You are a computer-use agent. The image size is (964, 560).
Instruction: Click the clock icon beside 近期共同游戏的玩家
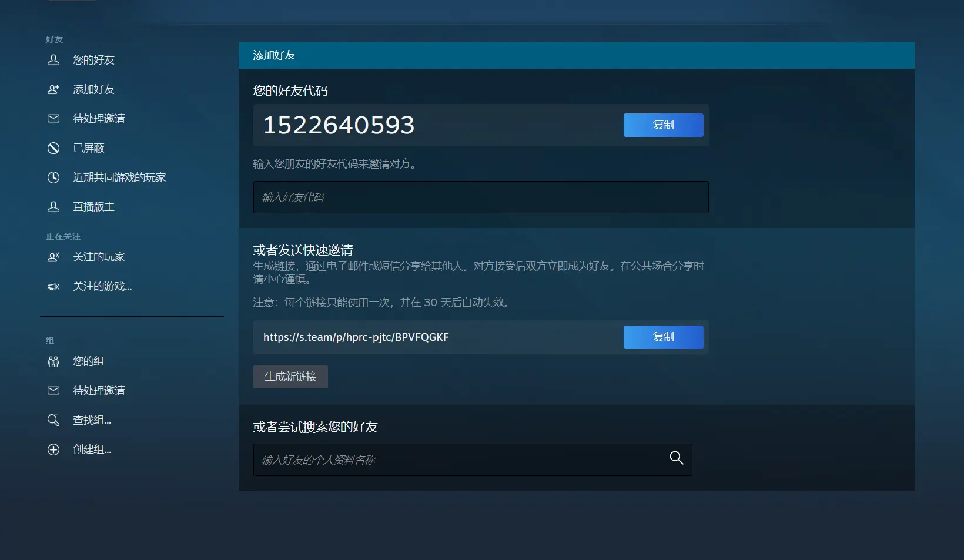(x=53, y=177)
